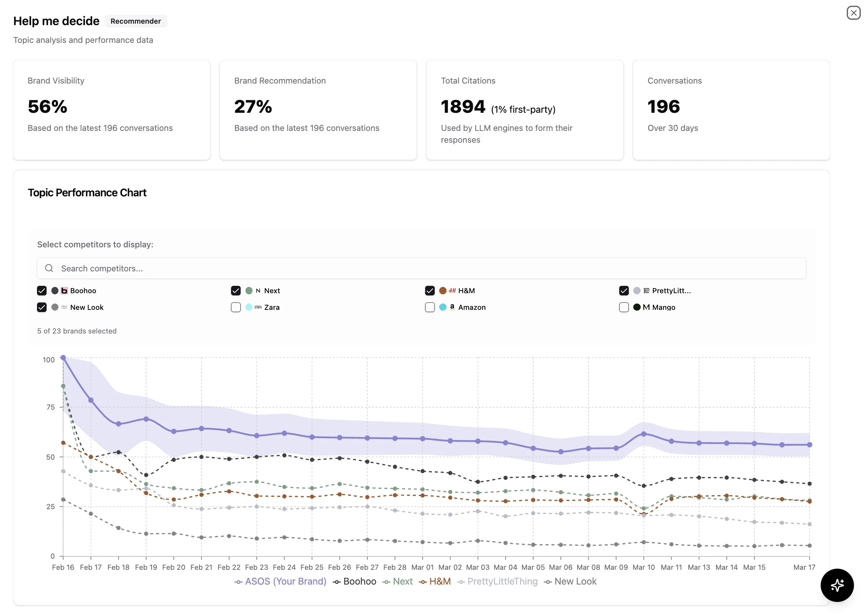Uncheck the PrettyLittleThing checkbox
The image size is (868, 616).
623,291
